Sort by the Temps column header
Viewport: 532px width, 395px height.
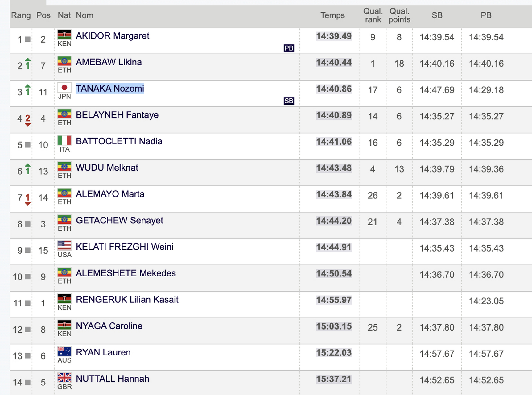[x=332, y=15]
